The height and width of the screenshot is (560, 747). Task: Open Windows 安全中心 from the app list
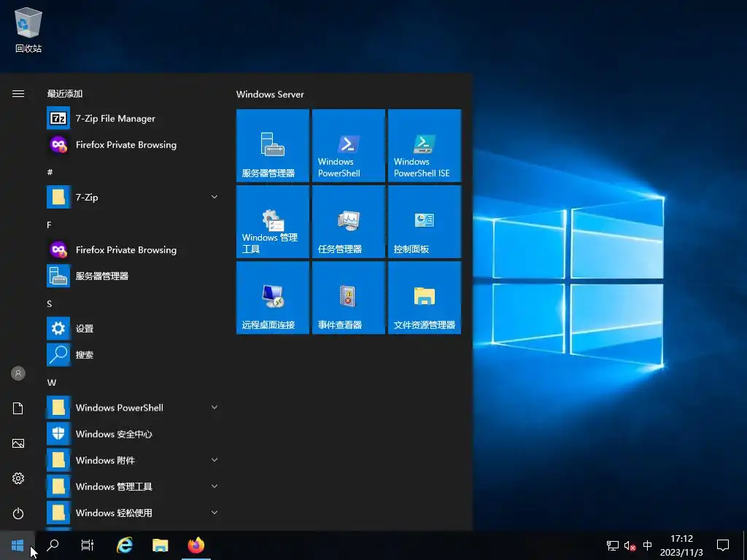133,434
